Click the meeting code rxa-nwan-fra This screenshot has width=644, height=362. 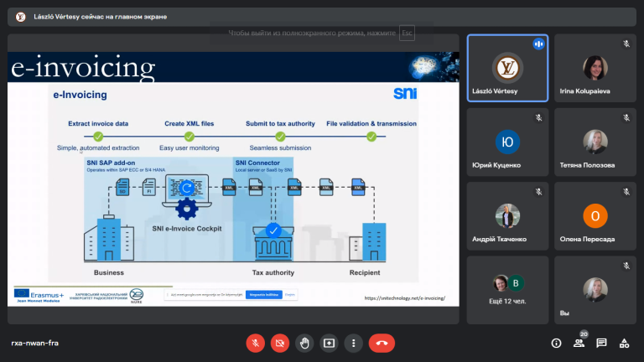tap(35, 343)
